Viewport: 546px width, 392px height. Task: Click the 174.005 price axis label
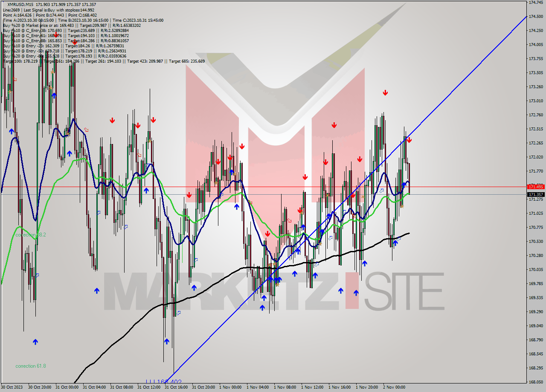[x=536, y=45]
